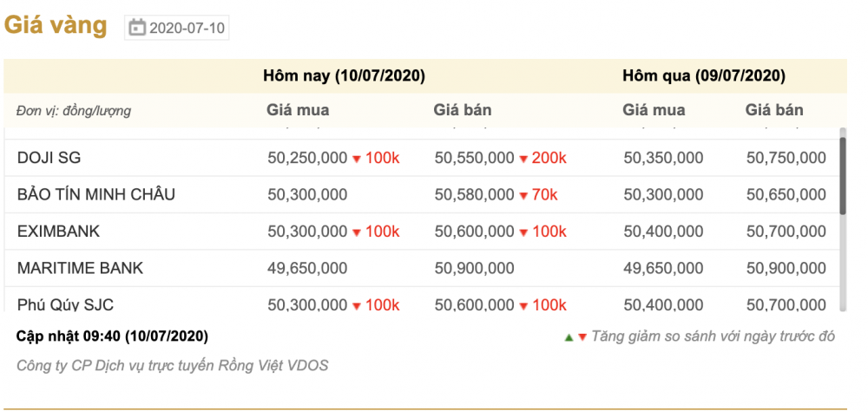This screenshot has width=868, height=411.
Task: Click the Hôm qua (09/07/2020) column header
Action: point(704,75)
